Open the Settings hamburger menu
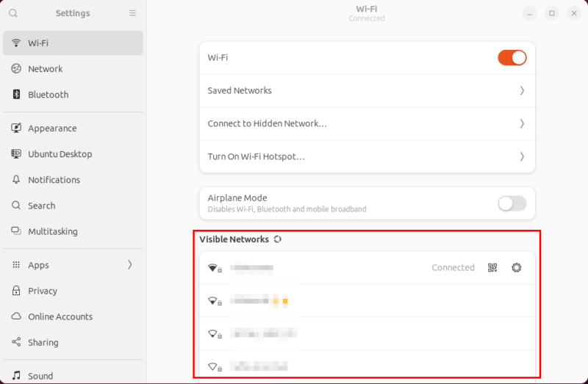This screenshot has width=588, height=384. [133, 13]
